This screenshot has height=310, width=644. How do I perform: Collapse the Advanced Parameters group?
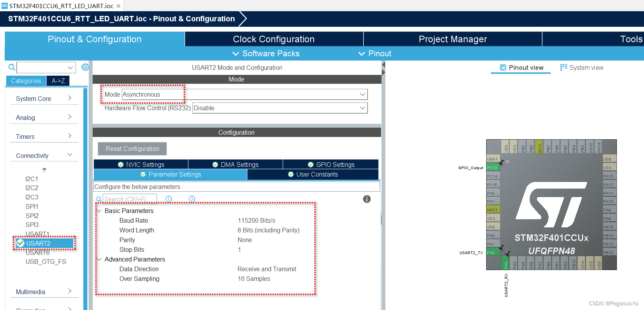click(99, 259)
